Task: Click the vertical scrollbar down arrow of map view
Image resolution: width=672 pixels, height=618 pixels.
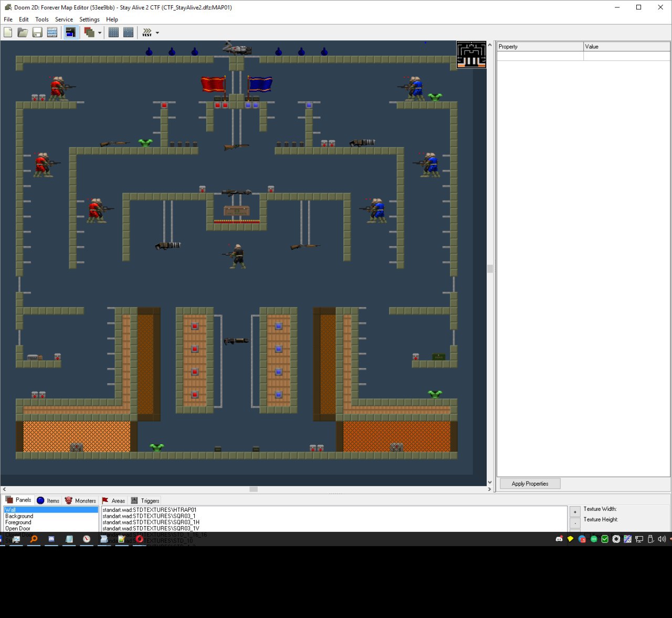Action: 490,482
